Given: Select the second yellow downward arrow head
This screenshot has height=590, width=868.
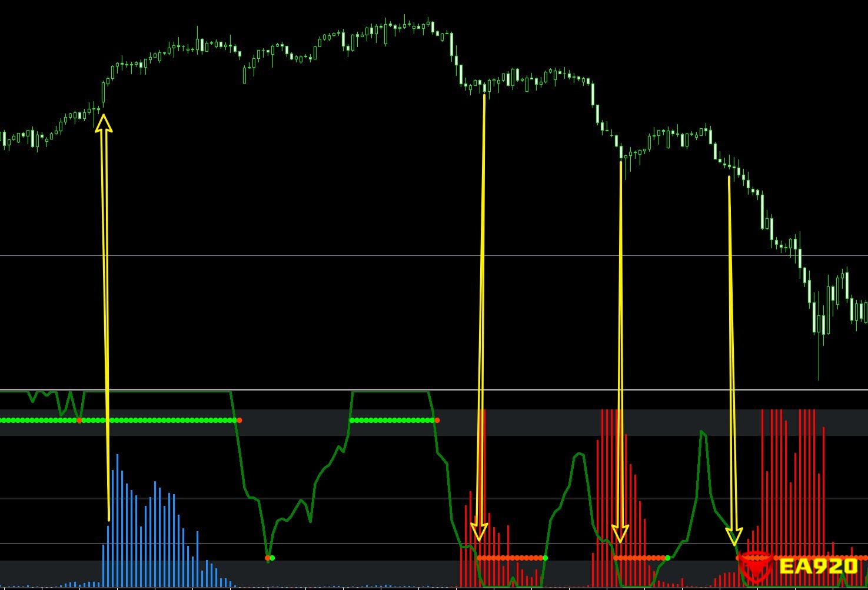Looking at the screenshot, I should [x=620, y=534].
